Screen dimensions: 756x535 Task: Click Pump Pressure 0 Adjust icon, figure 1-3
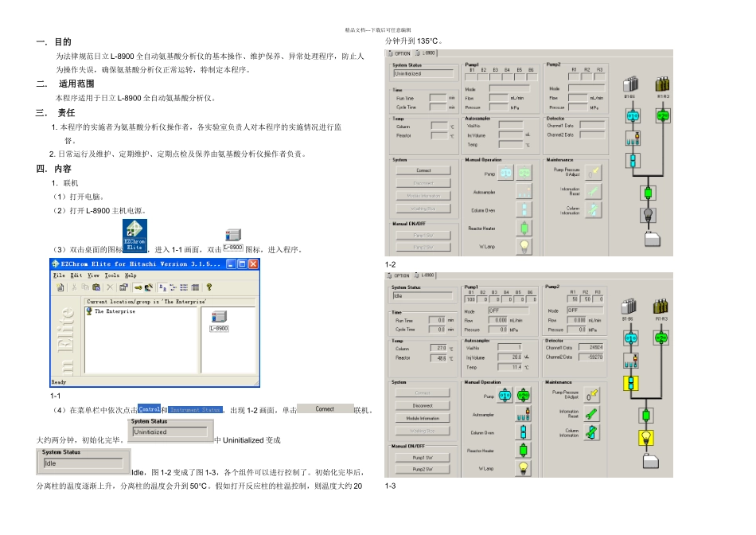coord(592,395)
